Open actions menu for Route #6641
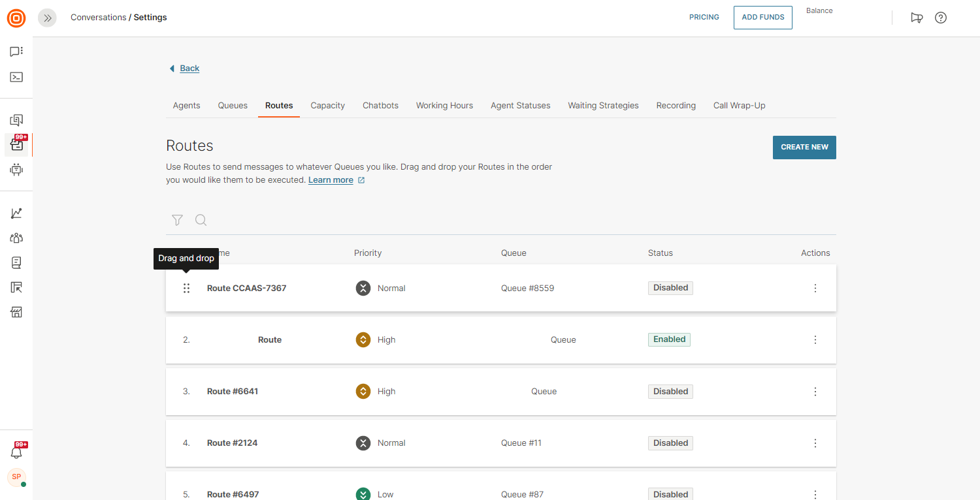Image resolution: width=980 pixels, height=500 pixels. click(815, 392)
